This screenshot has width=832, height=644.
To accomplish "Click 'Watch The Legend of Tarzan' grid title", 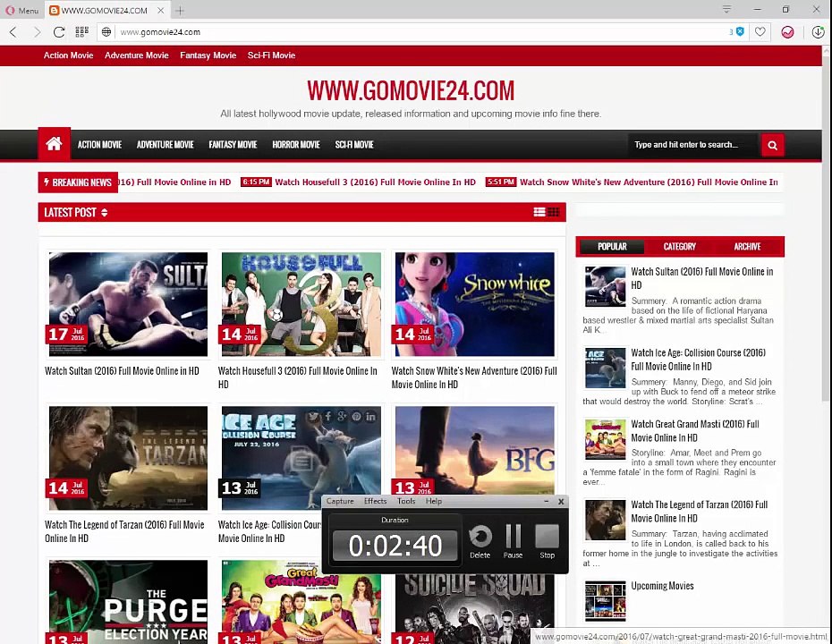I will click(x=124, y=531).
